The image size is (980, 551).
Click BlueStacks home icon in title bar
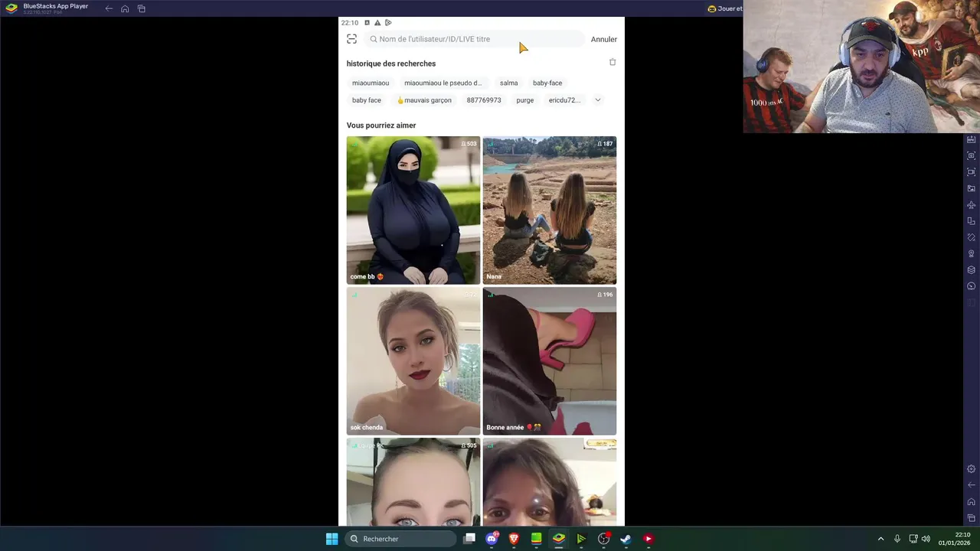click(125, 8)
